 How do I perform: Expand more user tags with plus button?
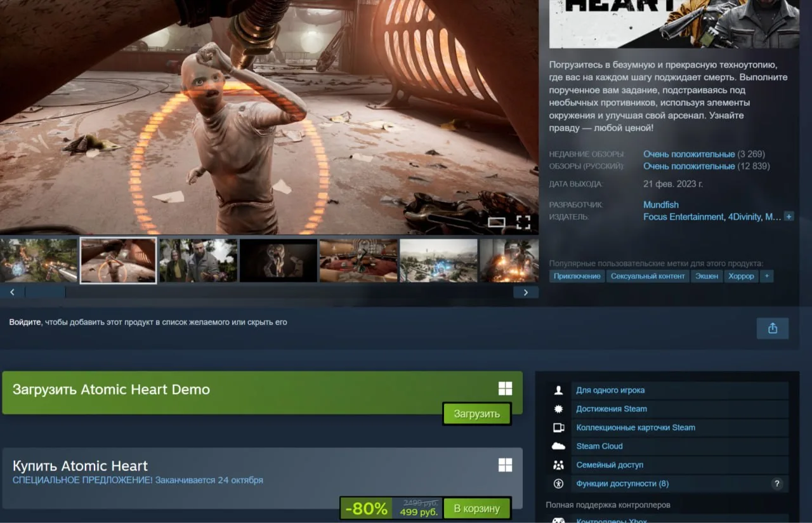[767, 276]
